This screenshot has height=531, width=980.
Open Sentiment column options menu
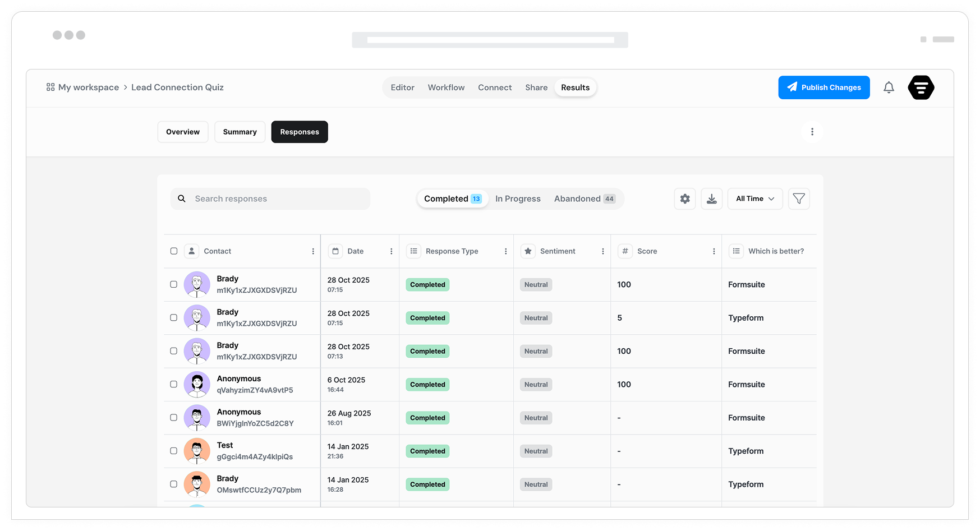click(x=602, y=252)
